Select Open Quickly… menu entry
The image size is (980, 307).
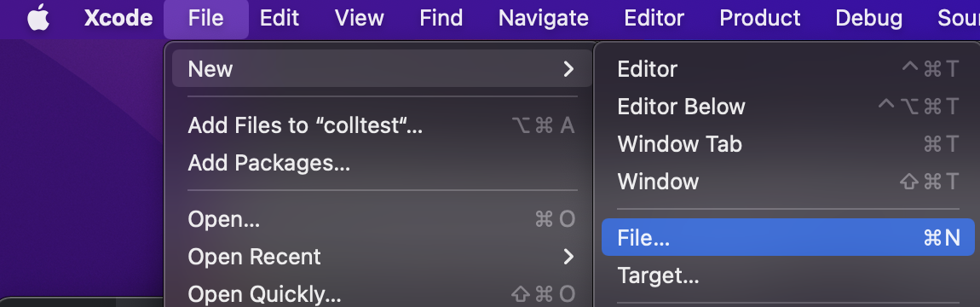(381, 294)
